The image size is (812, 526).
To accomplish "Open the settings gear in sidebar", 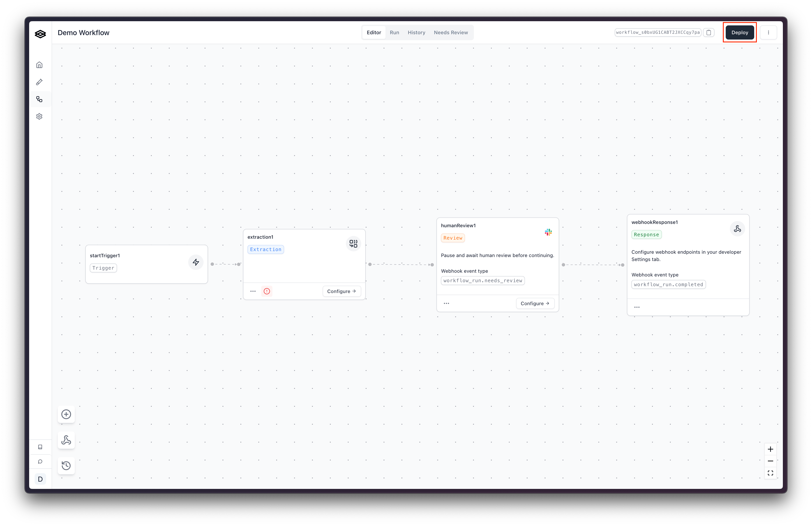I will click(x=39, y=116).
